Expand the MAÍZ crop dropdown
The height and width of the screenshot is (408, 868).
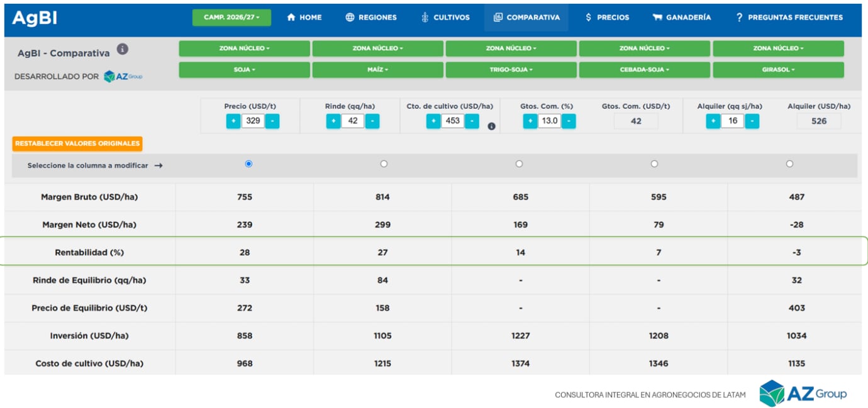coord(377,70)
